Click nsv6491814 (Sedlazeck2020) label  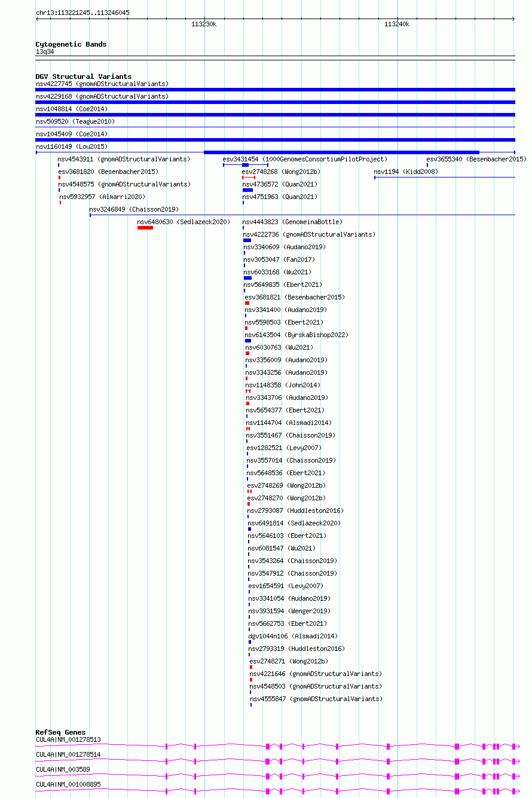(x=294, y=523)
